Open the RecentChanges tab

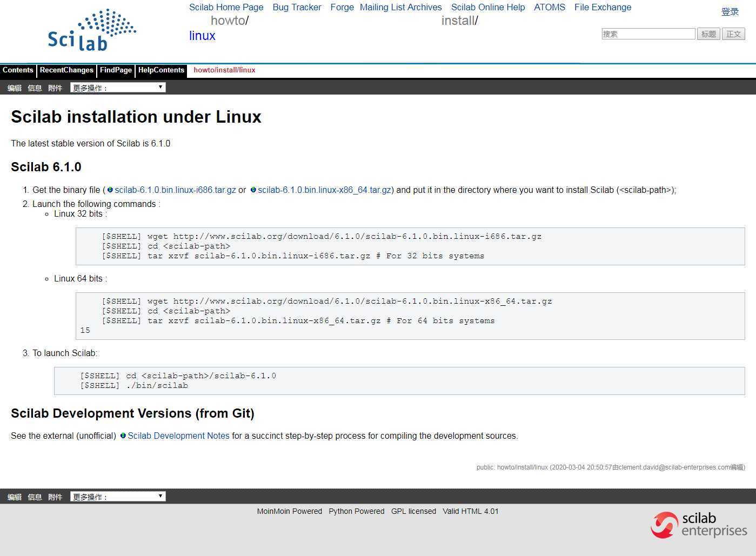pyautogui.click(x=66, y=70)
